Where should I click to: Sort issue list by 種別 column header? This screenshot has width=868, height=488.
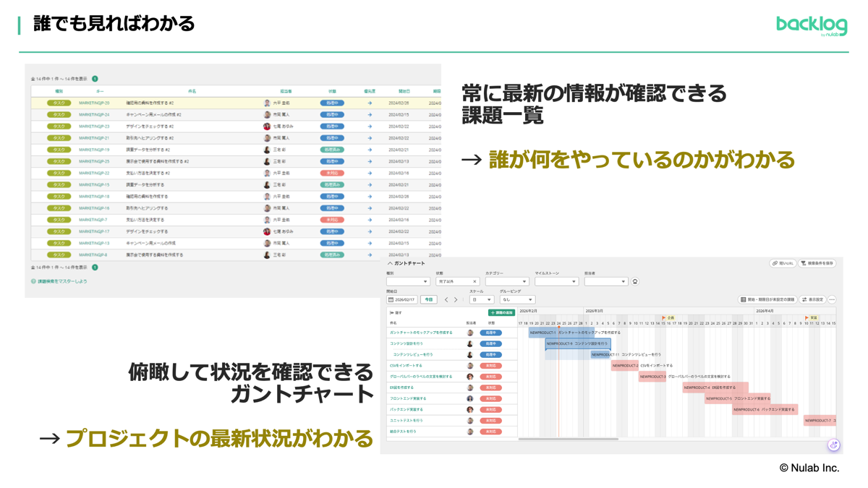click(59, 92)
